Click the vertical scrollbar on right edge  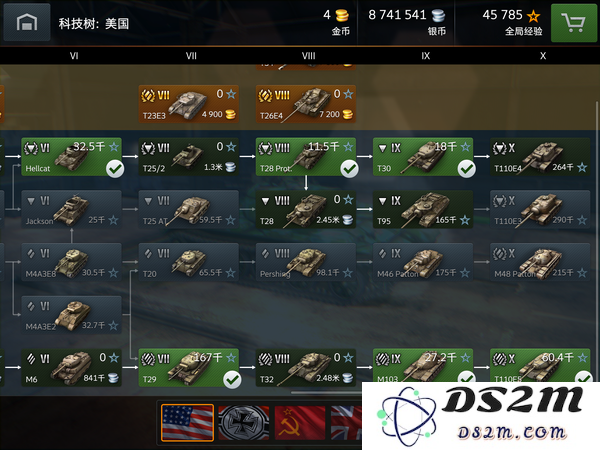[x=597, y=241]
